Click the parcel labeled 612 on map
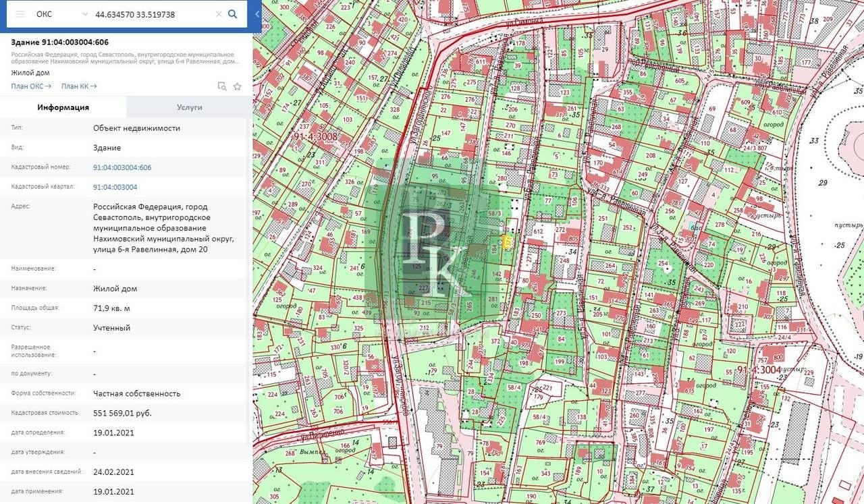Viewport: 864px width, 504px height. point(538,231)
